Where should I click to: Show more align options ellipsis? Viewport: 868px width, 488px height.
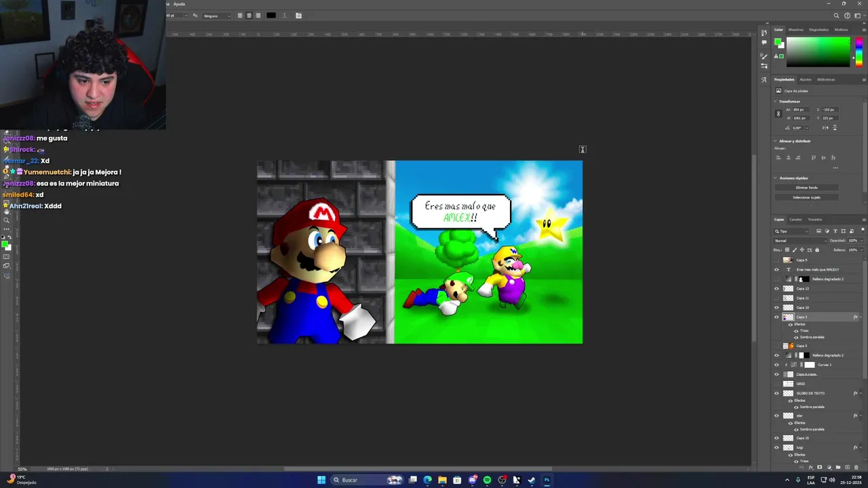[x=835, y=168]
